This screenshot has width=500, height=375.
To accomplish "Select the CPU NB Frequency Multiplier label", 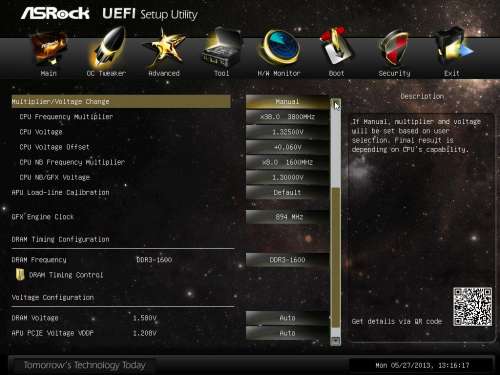I will pyautogui.click(x=72, y=162).
